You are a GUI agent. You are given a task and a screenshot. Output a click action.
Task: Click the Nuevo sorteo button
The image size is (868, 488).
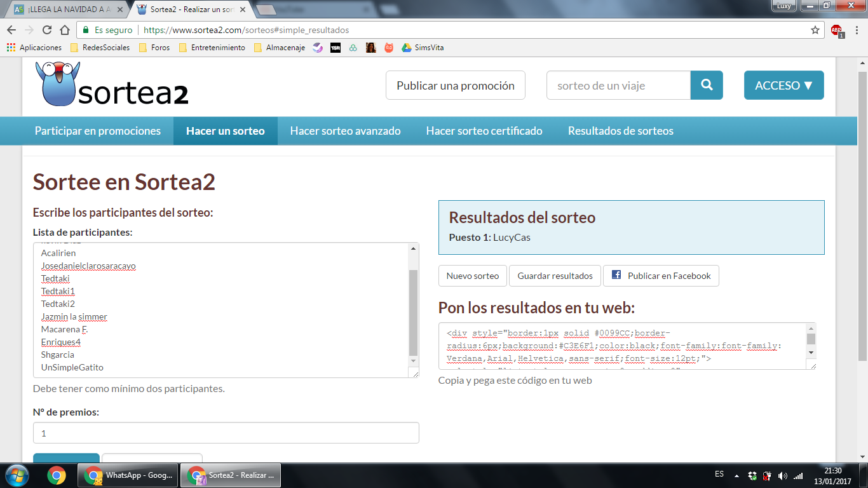pos(472,276)
